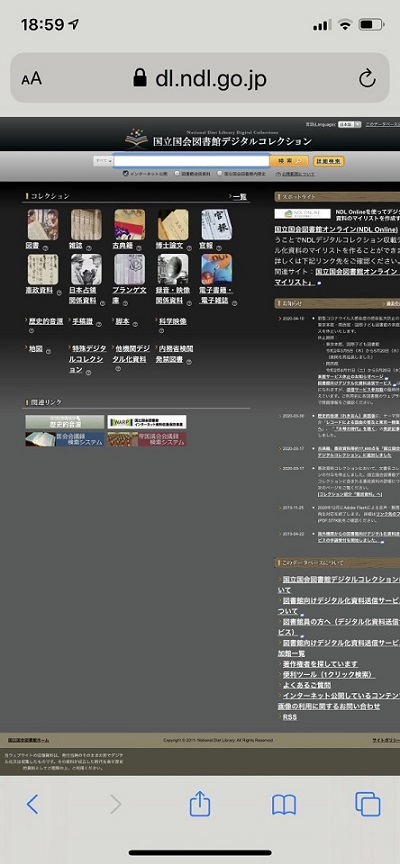Open the 他機関デジタル化資料 link
The width and height of the screenshot is (400, 864).
131,354
